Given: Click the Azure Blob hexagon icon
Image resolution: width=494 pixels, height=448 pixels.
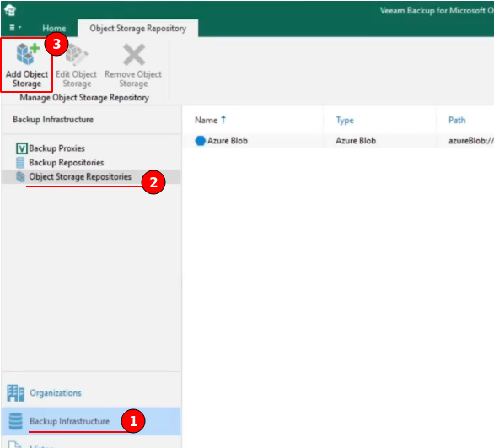Looking at the screenshot, I should [200, 141].
